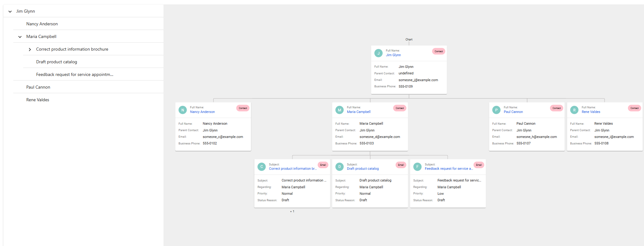Click email someone_i@example.com

614,137
